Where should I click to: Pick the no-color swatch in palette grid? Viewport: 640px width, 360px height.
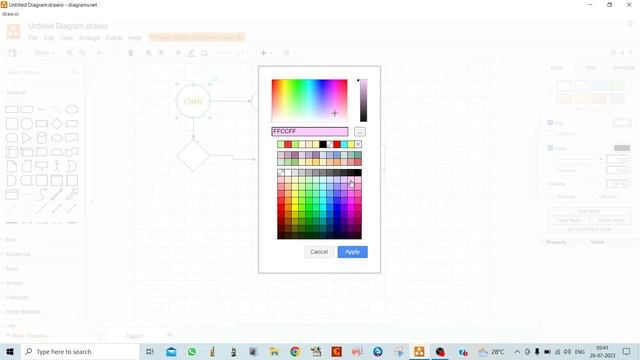point(281,173)
